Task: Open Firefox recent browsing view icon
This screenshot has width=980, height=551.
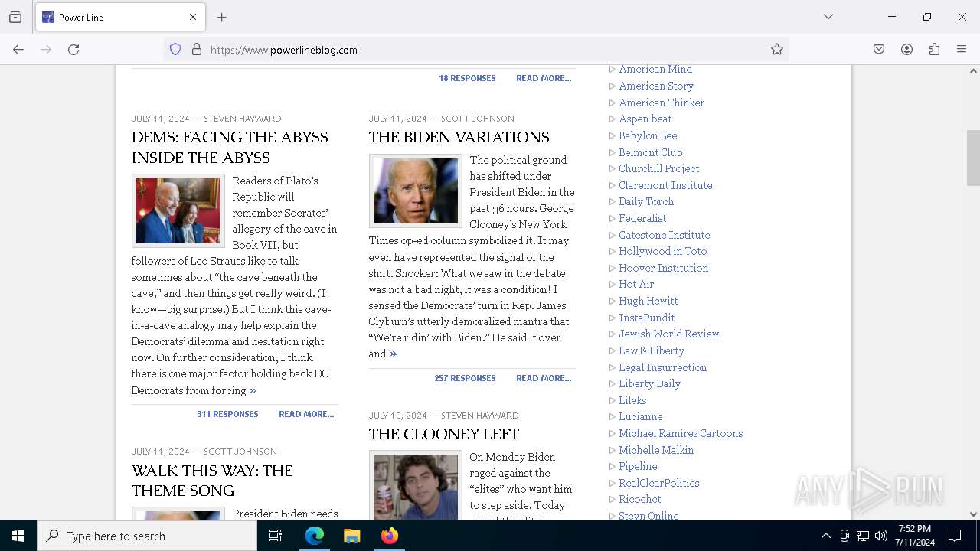Action: (15, 17)
